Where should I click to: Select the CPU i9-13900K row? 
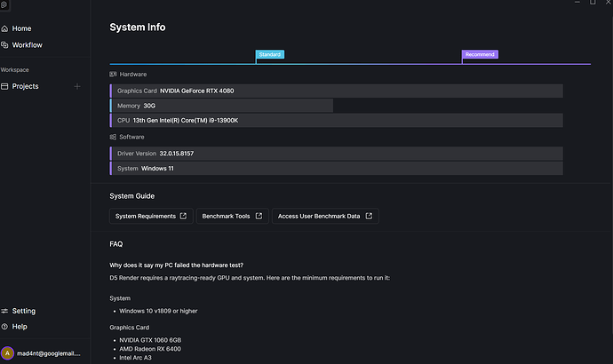click(x=336, y=120)
